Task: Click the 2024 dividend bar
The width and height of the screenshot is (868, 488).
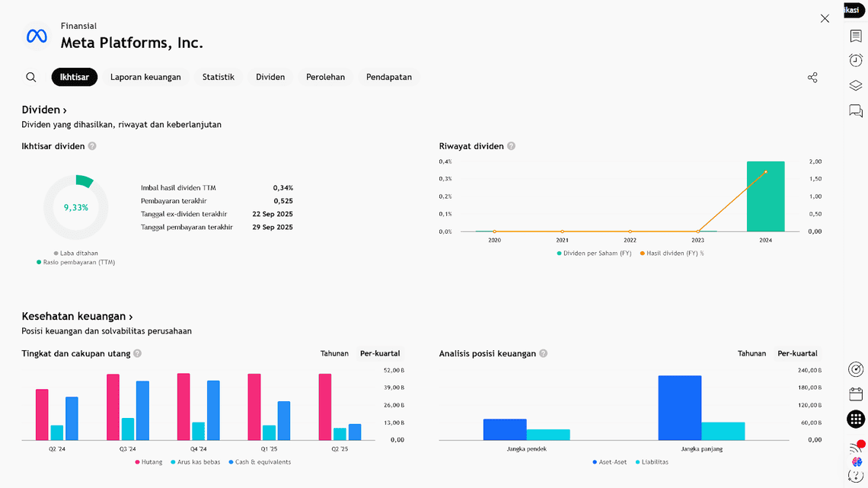Action: click(765, 196)
